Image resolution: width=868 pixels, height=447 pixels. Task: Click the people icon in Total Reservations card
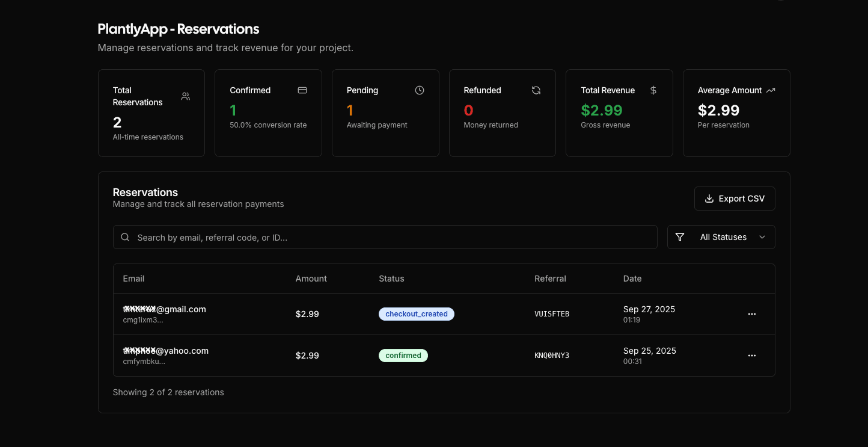[185, 96]
